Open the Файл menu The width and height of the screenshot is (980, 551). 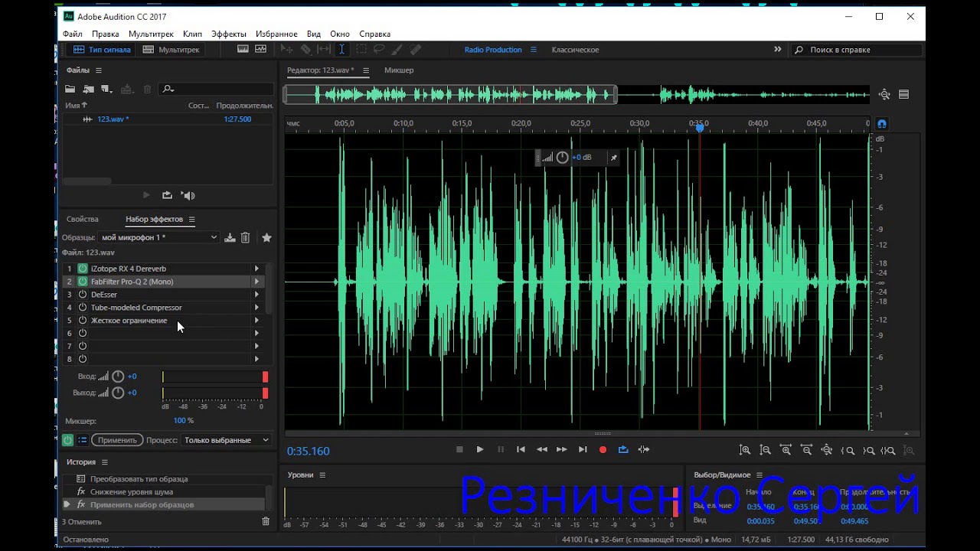[73, 34]
